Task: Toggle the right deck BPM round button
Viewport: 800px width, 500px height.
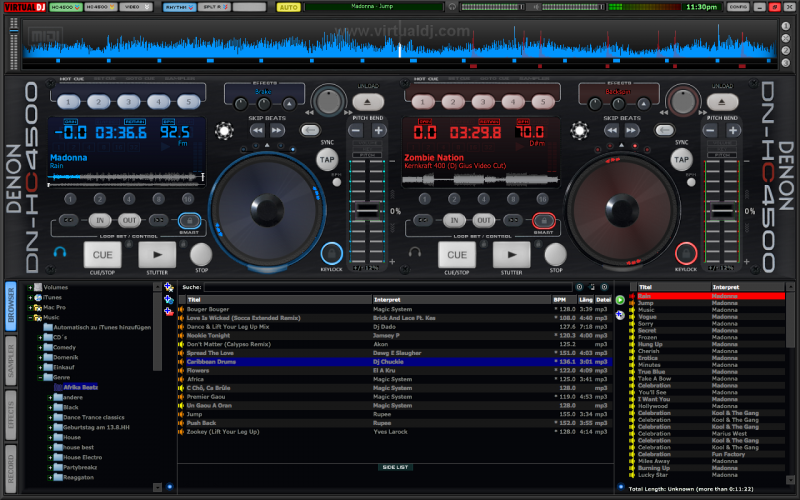Action: 691,182
